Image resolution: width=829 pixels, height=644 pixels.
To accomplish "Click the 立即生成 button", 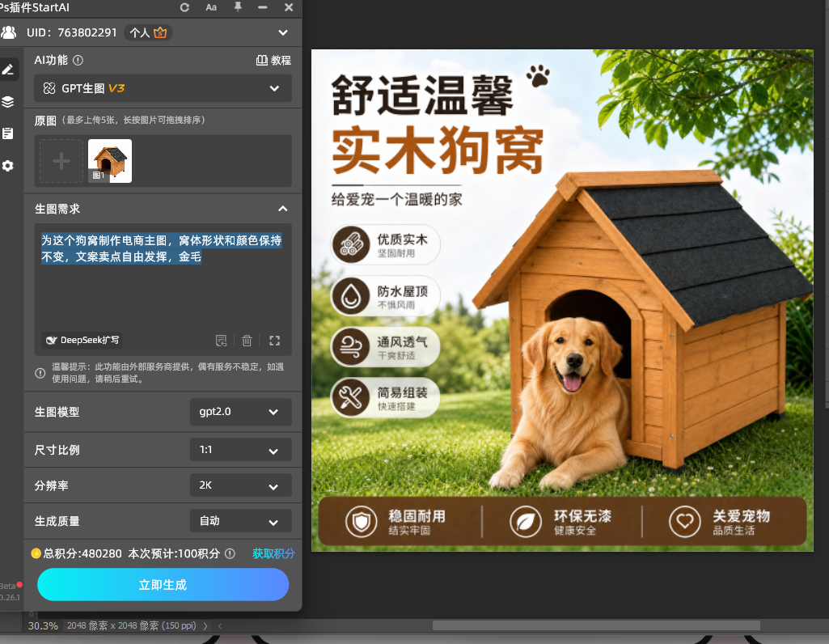I will tap(163, 585).
